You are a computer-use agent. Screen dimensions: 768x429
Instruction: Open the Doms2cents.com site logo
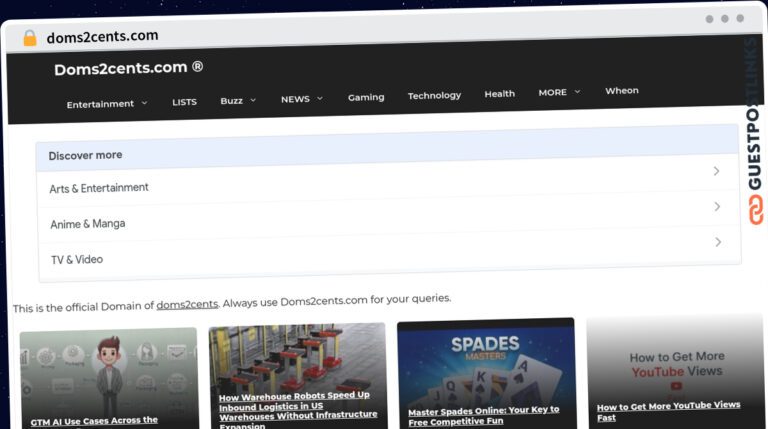coord(128,68)
